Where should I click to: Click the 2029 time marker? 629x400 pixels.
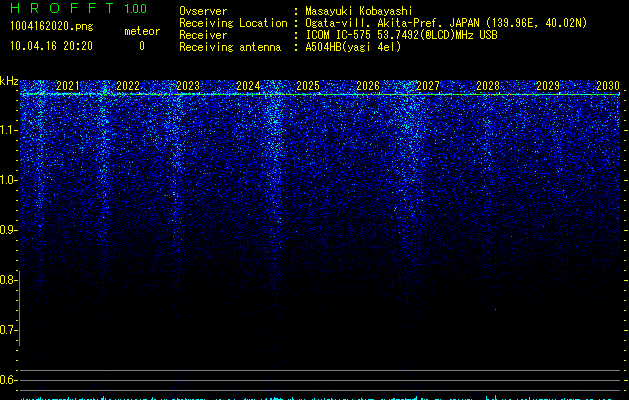tap(548, 86)
